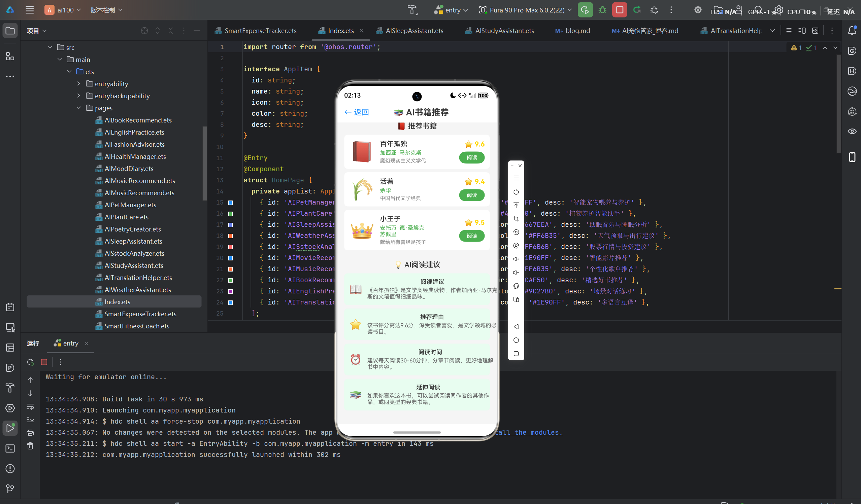The image size is (861, 504).
Task: Toggle soft-wrap in run console
Action: click(x=30, y=407)
